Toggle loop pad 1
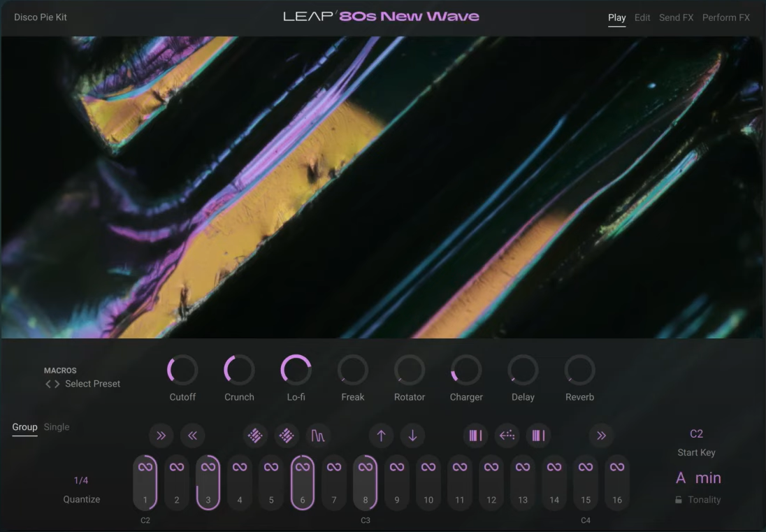 145,482
